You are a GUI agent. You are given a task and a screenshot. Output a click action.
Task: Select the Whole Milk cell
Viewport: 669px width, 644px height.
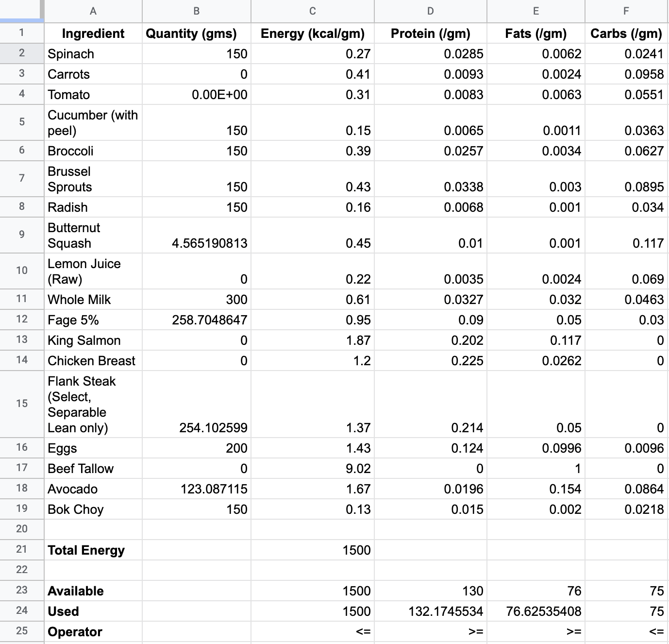point(93,299)
